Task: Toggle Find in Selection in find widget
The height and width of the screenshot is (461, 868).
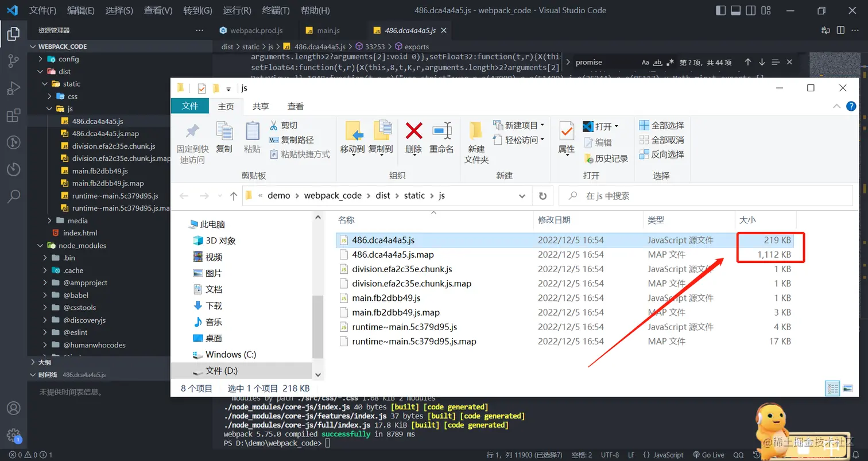Action: point(776,62)
